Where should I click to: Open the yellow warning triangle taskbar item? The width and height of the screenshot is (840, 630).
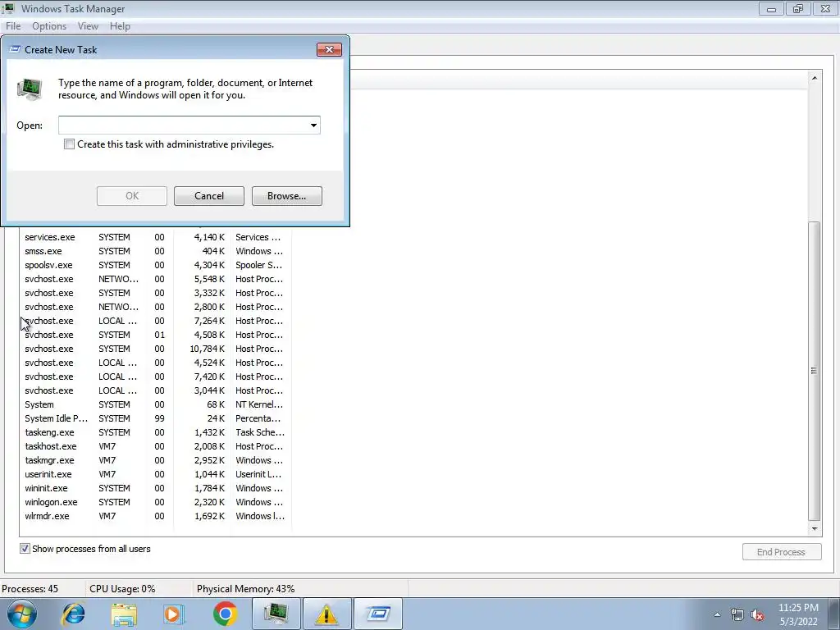tap(326, 614)
